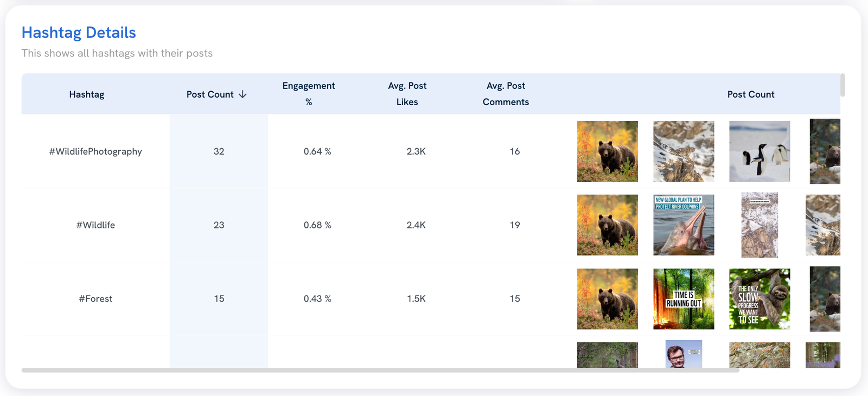Select the #Forest hashtag
The height and width of the screenshot is (396, 868).
pos(95,299)
